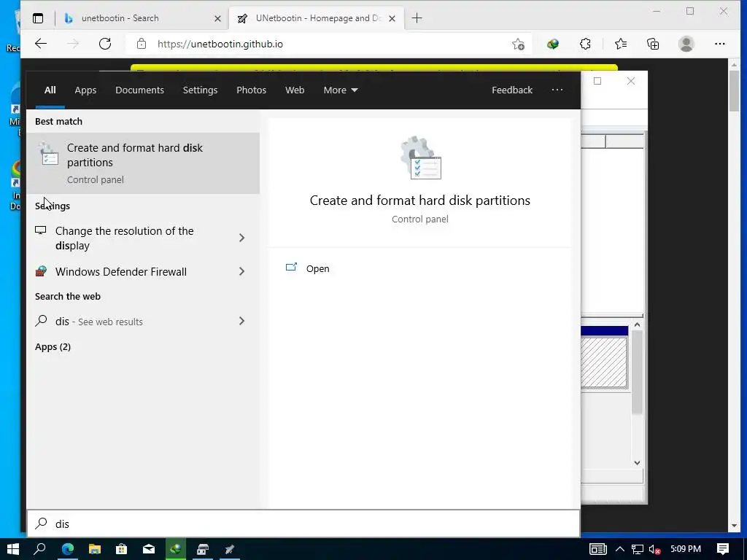Open the Extensions puzzle icon in Edge
The image size is (747, 560).
pos(585,44)
